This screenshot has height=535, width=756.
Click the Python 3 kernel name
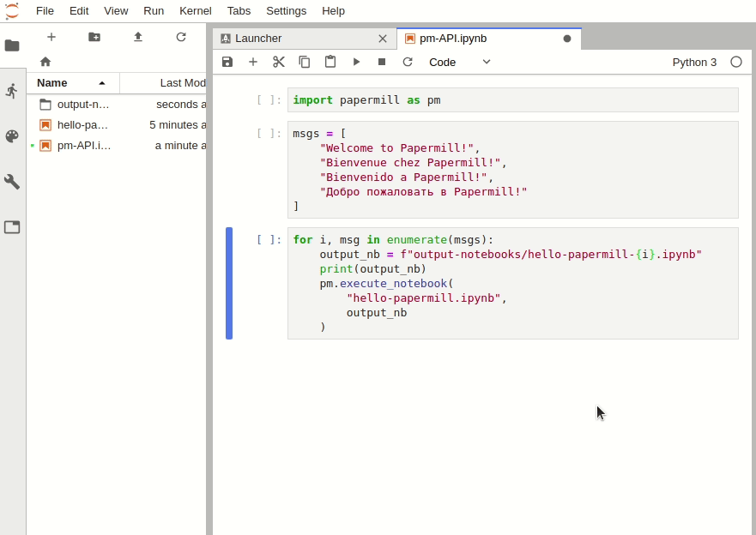coord(694,62)
